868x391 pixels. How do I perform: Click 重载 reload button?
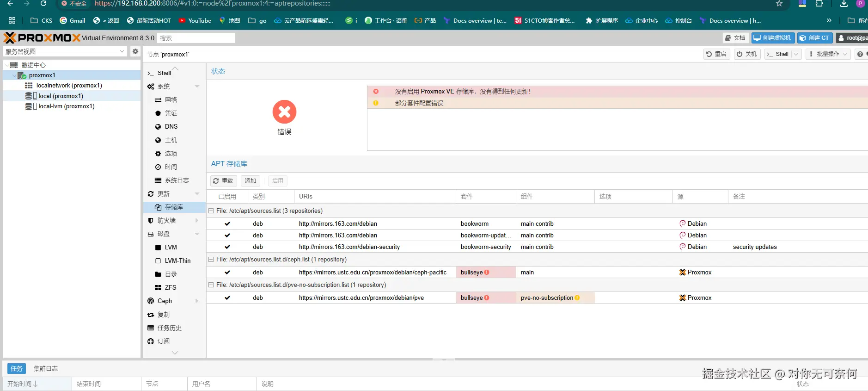click(224, 181)
